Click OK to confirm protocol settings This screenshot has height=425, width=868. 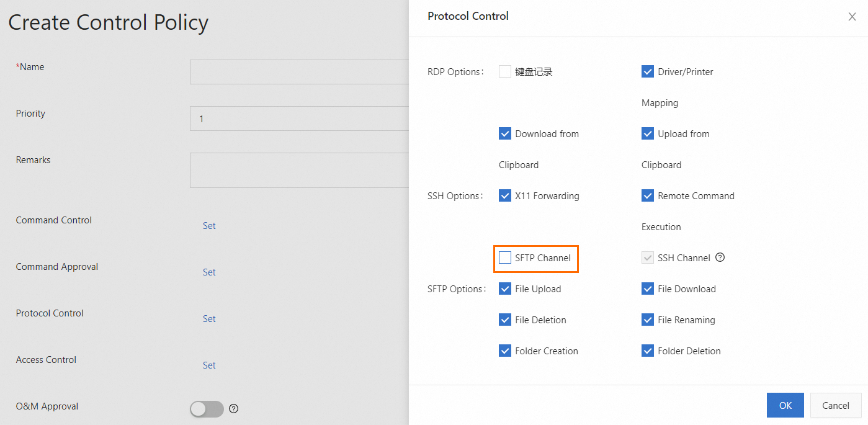pos(785,405)
